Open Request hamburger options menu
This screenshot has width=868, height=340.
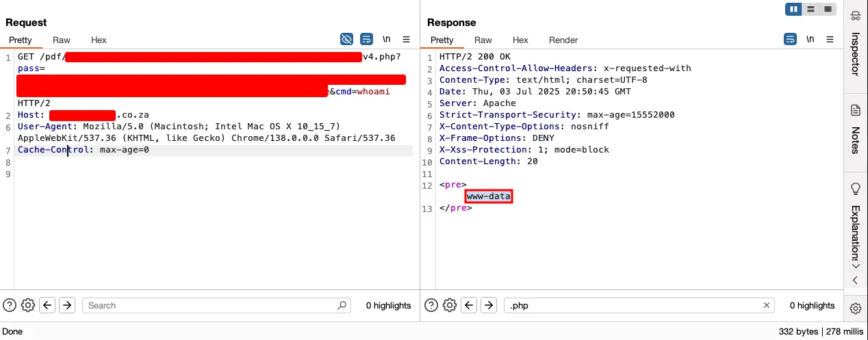[406, 39]
